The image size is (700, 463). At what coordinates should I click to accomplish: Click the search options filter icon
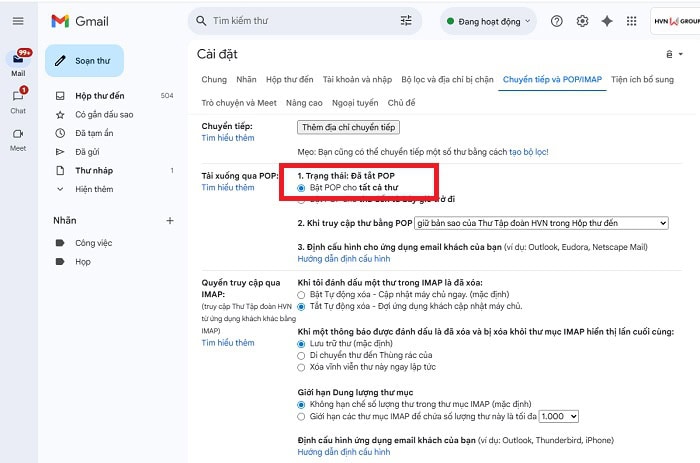click(406, 21)
